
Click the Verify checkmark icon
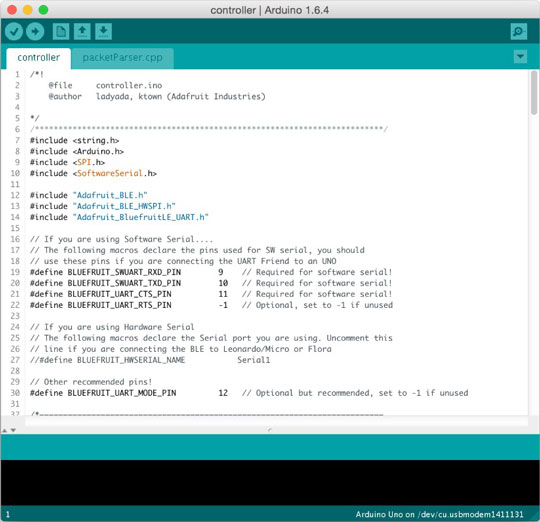pyautogui.click(x=14, y=32)
